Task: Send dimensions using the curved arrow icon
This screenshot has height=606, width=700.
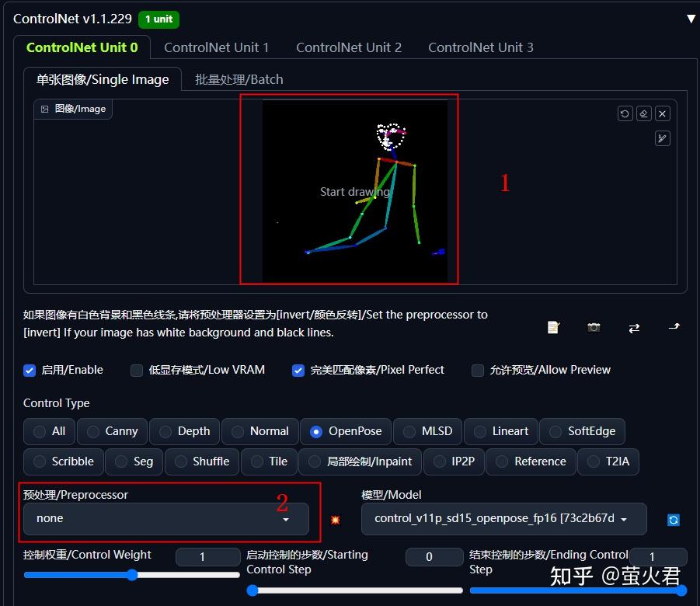Action: [673, 327]
